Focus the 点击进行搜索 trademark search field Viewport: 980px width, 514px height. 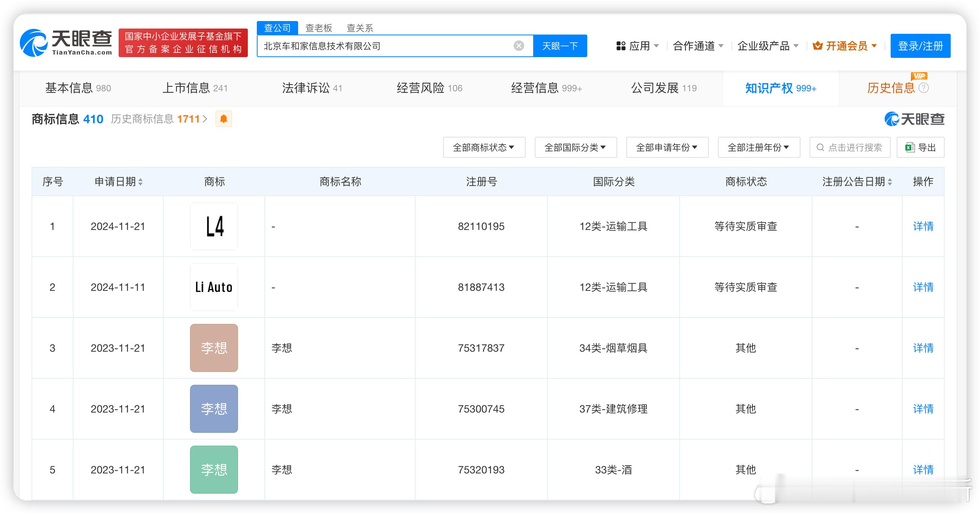click(x=850, y=147)
